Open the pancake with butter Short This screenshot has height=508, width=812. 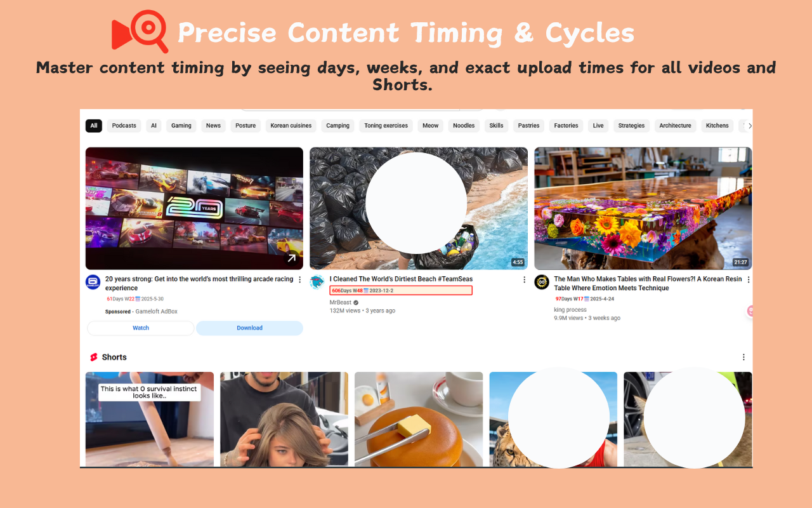pos(419,419)
